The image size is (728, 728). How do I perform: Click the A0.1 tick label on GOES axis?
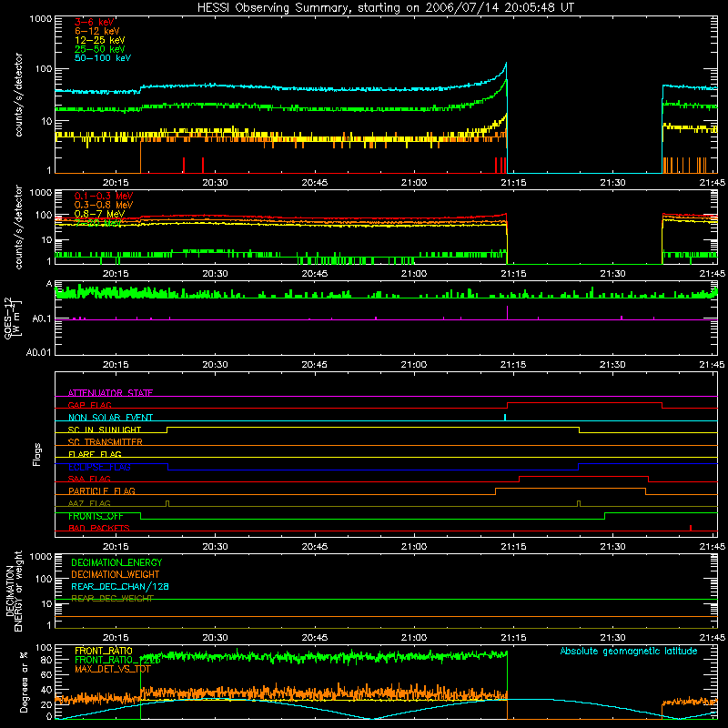(42, 319)
